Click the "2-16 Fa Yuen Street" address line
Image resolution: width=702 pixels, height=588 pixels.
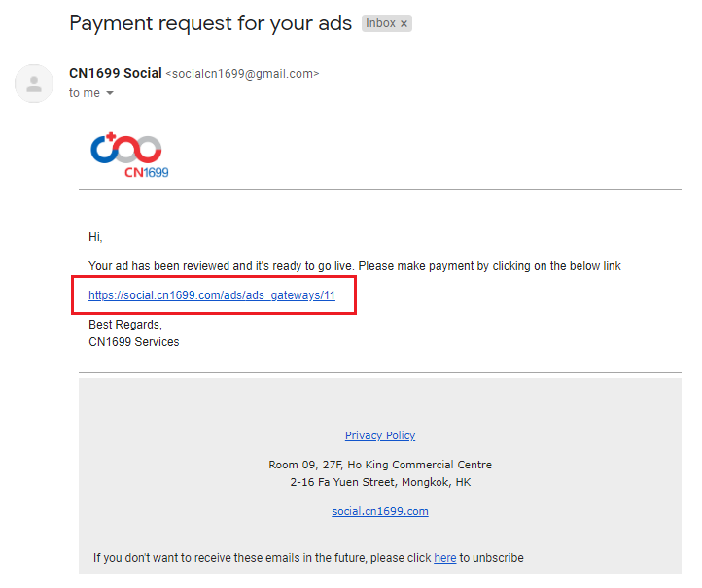point(380,482)
